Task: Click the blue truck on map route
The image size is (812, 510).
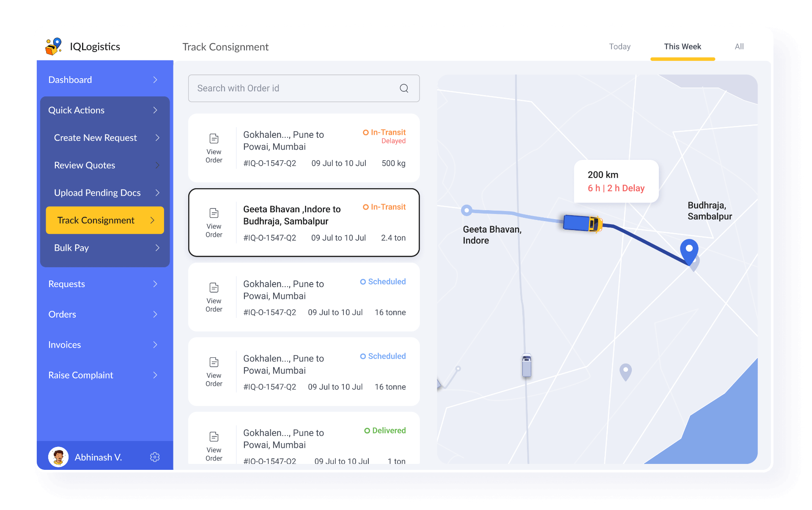Action: click(x=582, y=223)
